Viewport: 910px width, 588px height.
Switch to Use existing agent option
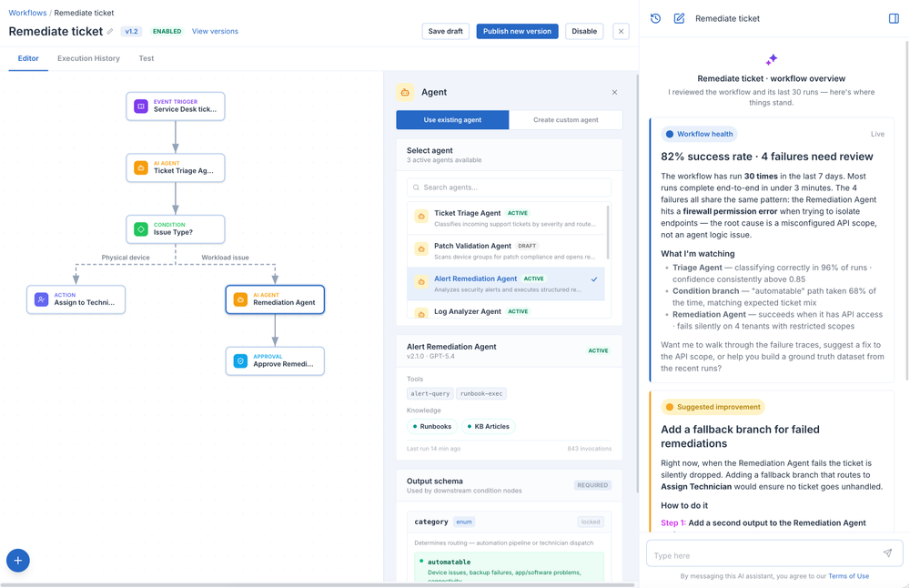click(x=452, y=120)
